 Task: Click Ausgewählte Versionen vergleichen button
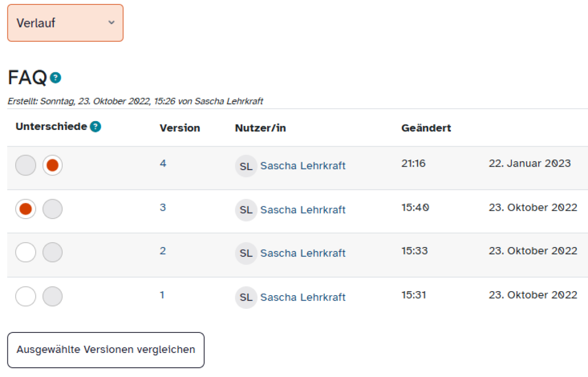[x=106, y=350]
